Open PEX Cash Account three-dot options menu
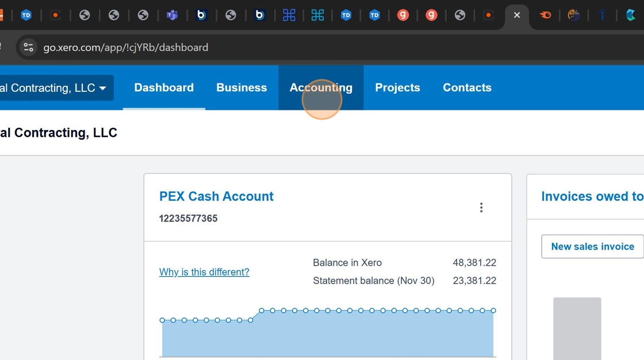The height and width of the screenshot is (360, 644). [x=481, y=208]
